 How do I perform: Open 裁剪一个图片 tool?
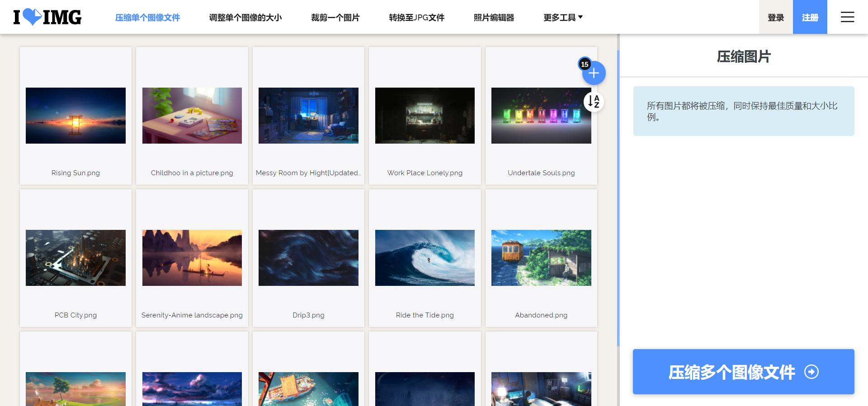coord(335,18)
